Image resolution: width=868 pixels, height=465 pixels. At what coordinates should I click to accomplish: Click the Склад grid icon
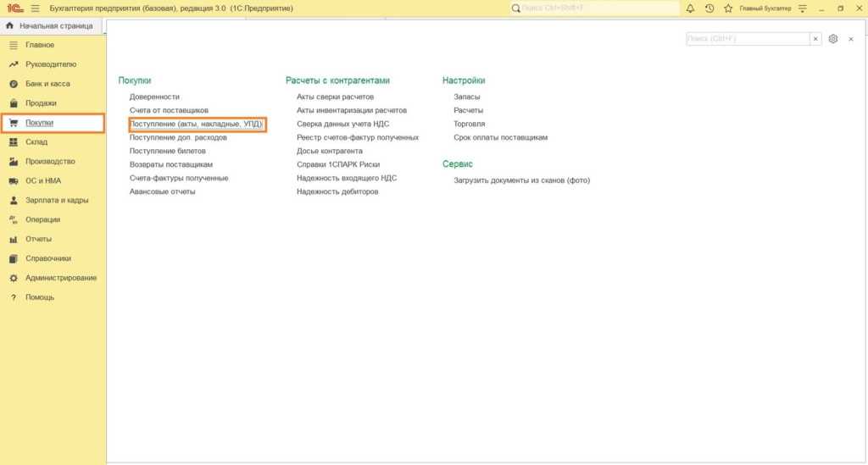tap(14, 142)
